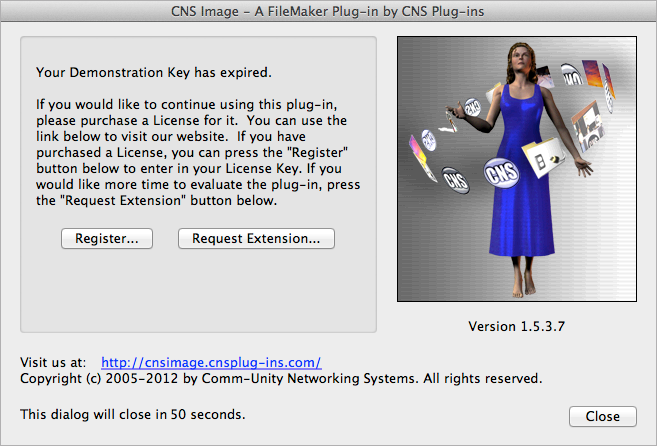
Task: Open the Register license key dialog
Action: (x=107, y=239)
